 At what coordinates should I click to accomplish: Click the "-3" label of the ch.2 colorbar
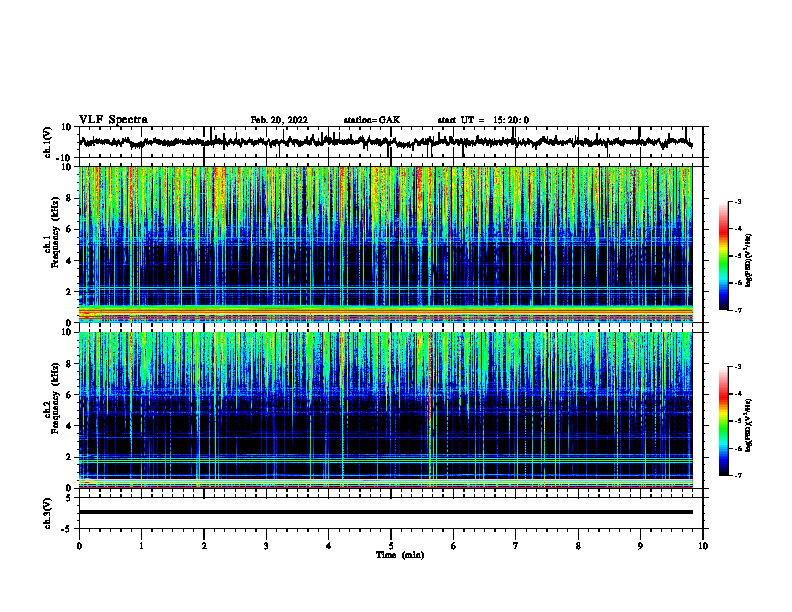click(x=738, y=367)
